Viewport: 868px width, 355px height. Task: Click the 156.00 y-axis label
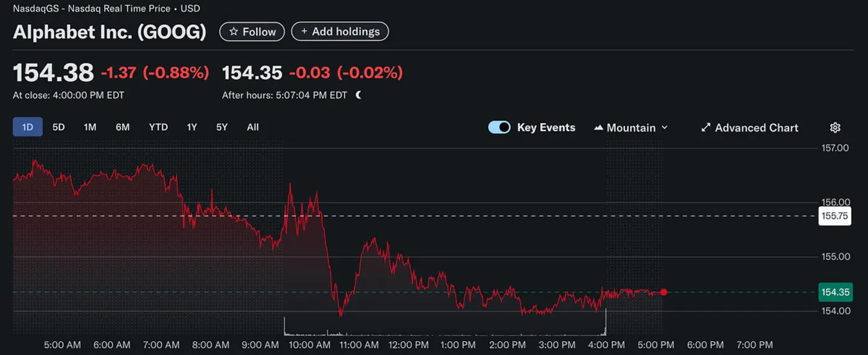(x=835, y=202)
